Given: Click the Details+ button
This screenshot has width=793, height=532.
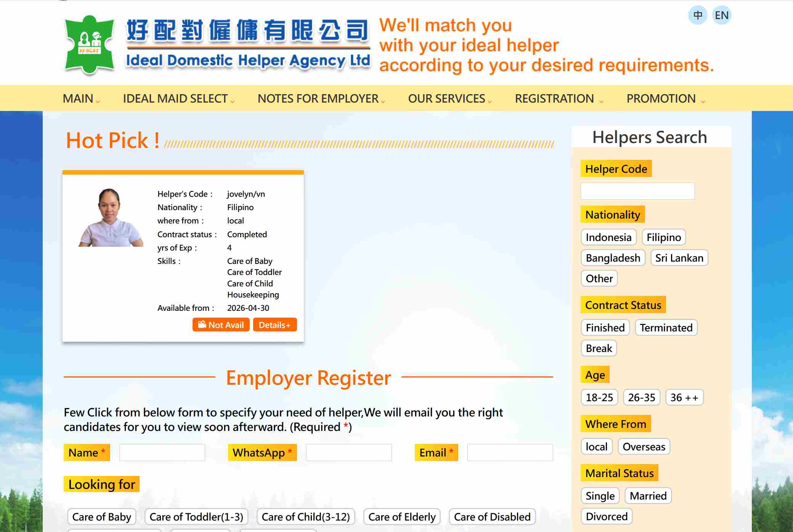Looking at the screenshot, I should click(x=274, y=325).
